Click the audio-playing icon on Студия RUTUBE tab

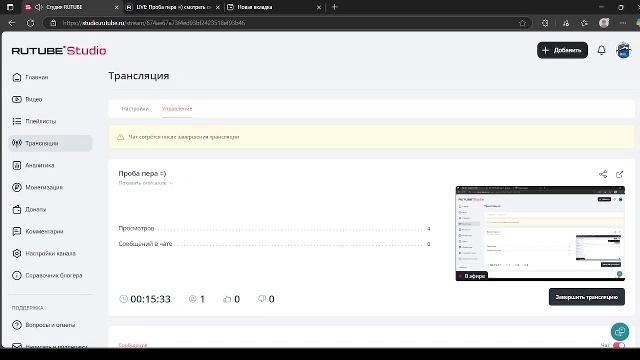[39, 7]
